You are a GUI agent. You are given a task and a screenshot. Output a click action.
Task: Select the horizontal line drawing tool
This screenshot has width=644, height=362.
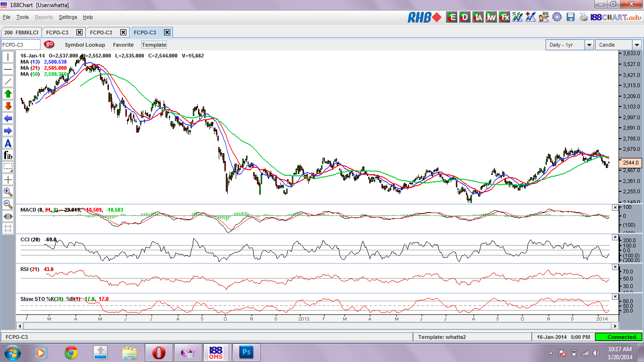(8, 69)
